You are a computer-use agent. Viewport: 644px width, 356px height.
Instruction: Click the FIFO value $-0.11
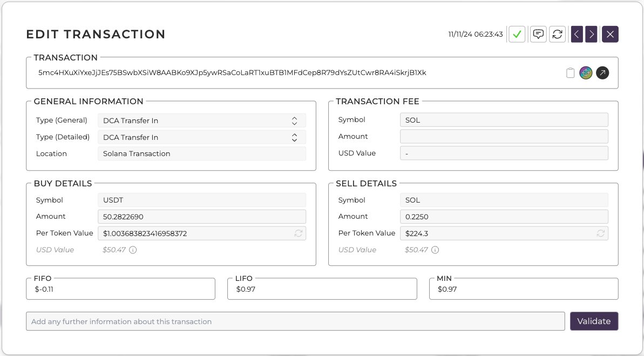[x=44, y=289]
